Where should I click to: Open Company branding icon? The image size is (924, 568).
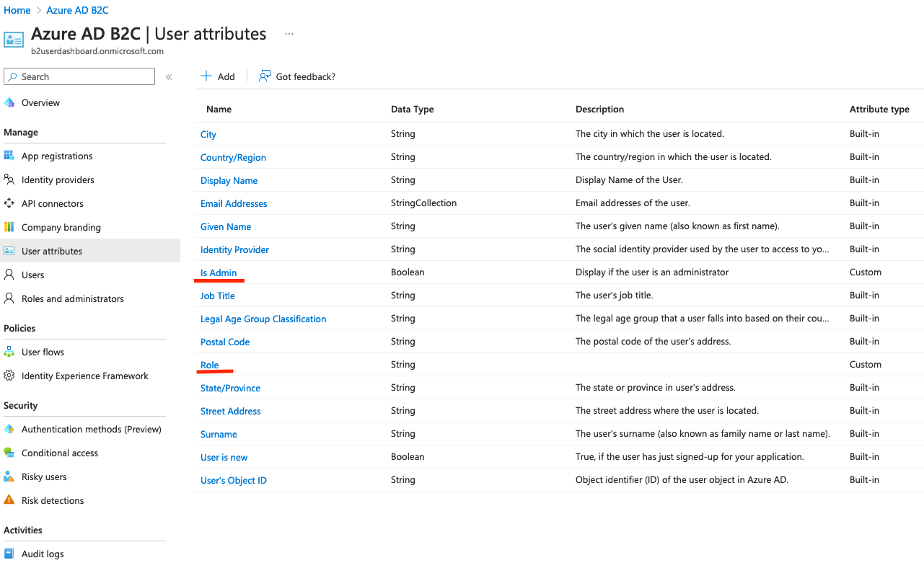pos(9,227)
